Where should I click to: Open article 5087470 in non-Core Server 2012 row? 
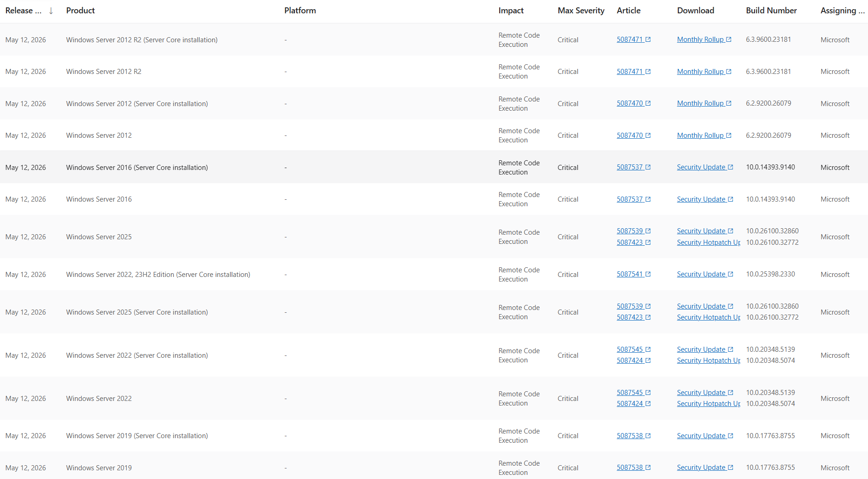pyautogui.click(x=630, y=135)
